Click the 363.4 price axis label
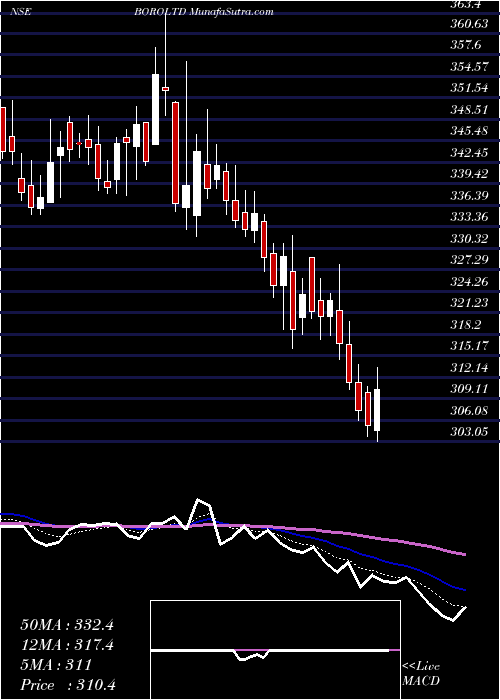 pos(467,4)
